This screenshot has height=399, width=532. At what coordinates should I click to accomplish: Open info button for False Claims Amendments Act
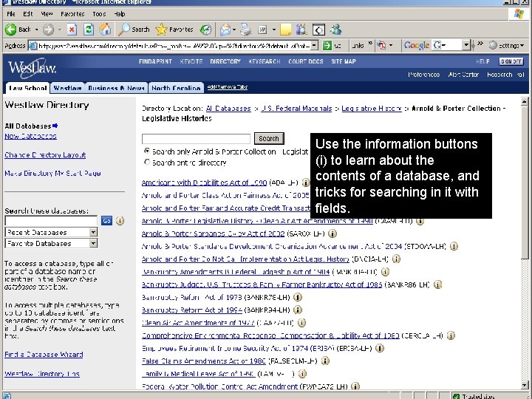(x=325, y=361)
